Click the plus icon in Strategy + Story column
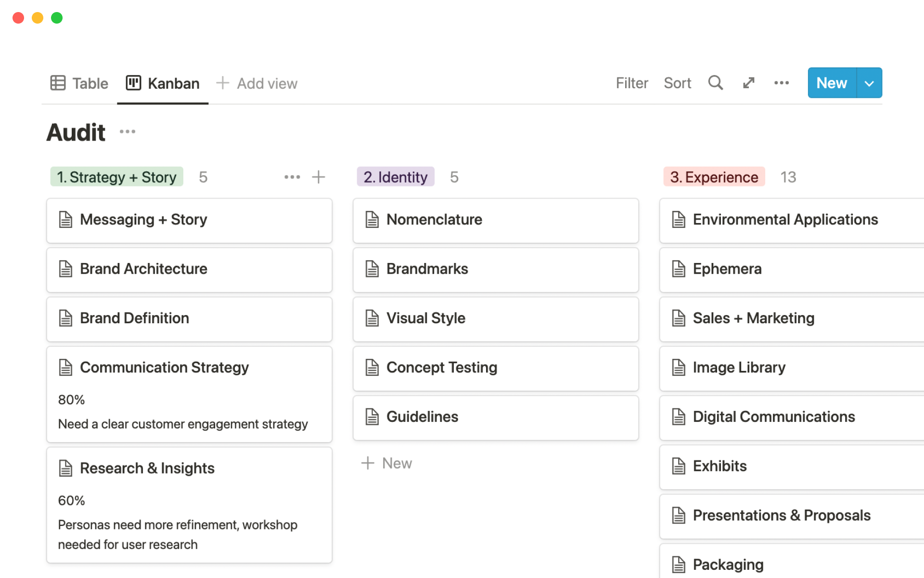 (x=318, y=177)
